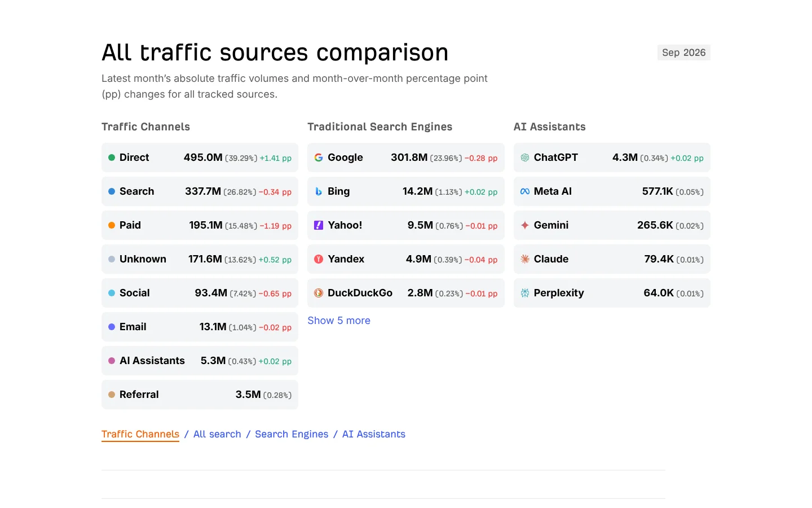Select the Paid channel label
812x508 pixels.
[x=130, y=225]
